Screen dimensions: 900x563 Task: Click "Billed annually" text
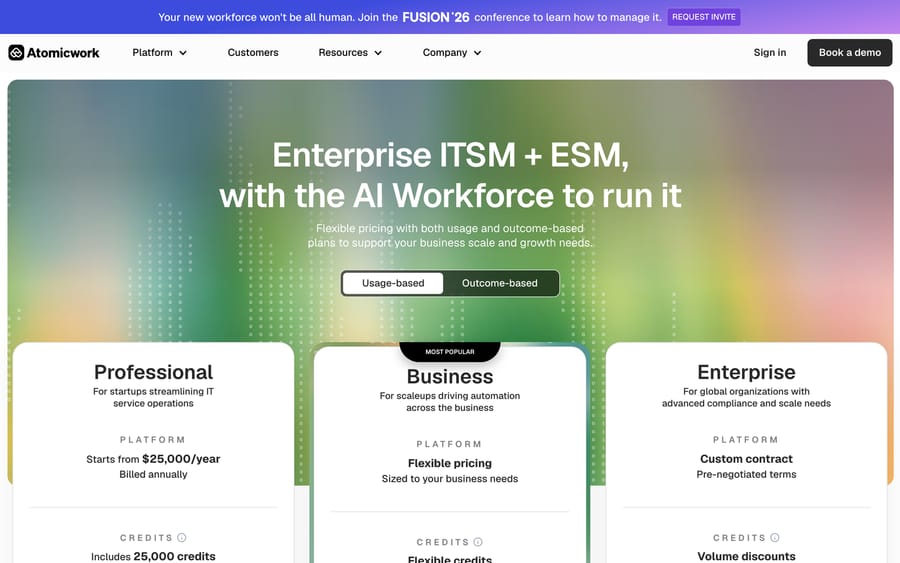(x=153, y=474)
